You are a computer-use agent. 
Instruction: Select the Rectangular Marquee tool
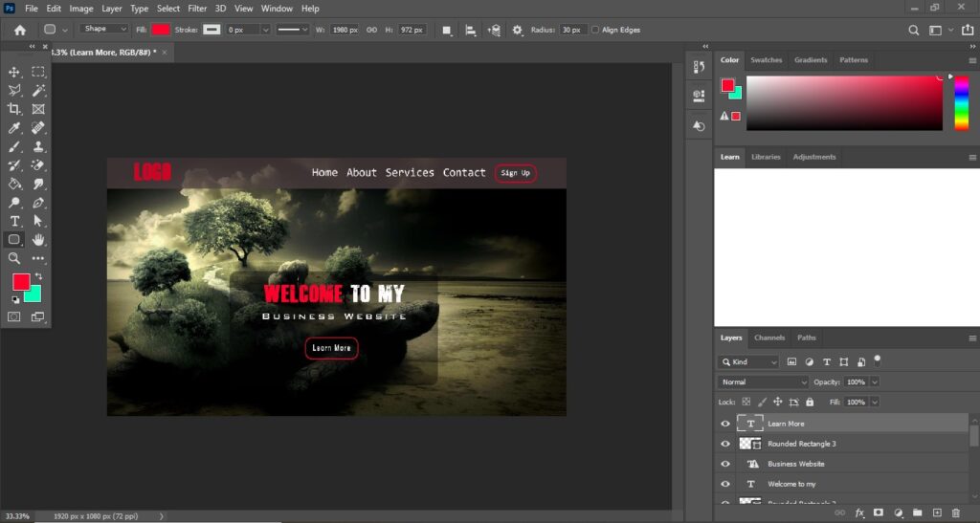tap(38, 72)
